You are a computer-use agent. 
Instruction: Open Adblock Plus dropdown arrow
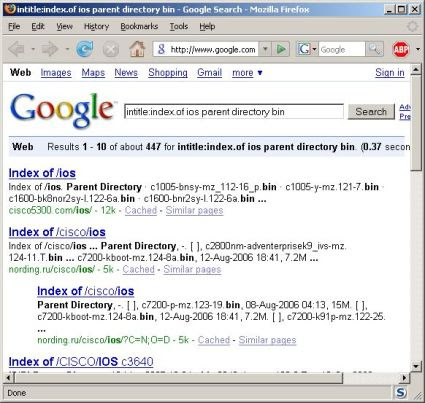(x=418, y=50)
